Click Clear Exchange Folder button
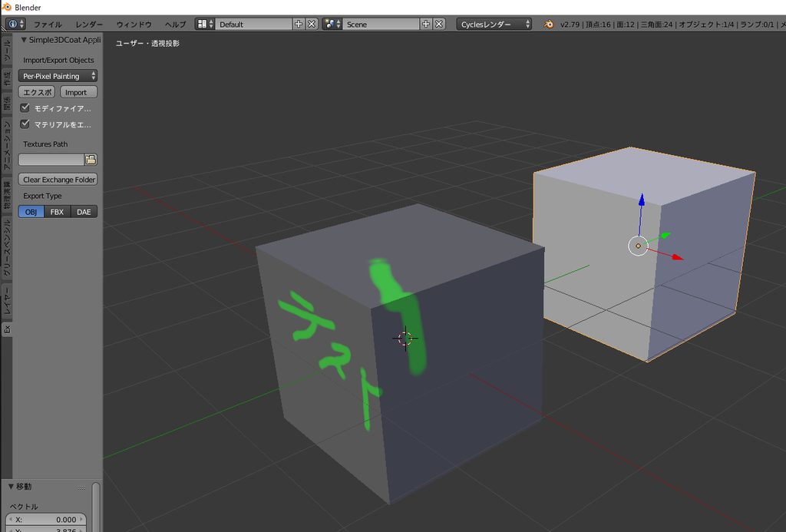This screenshot has height=532, width=786. [58, 180]
